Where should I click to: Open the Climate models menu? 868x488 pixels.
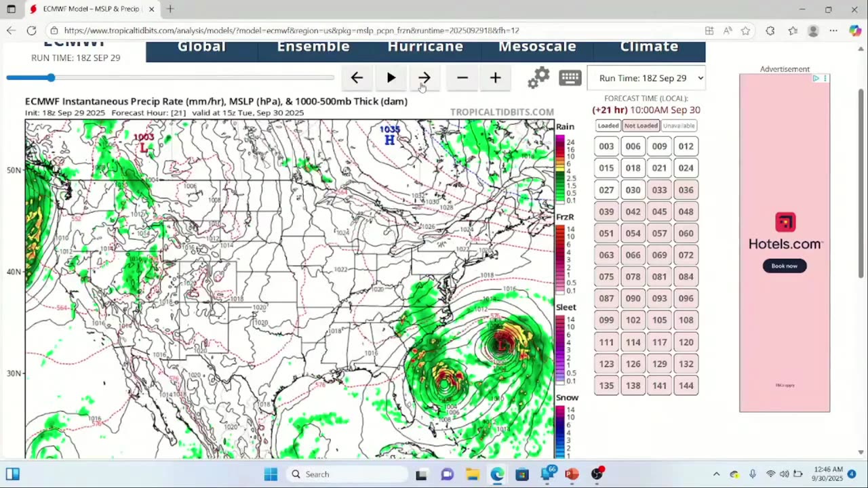point(649,47)
